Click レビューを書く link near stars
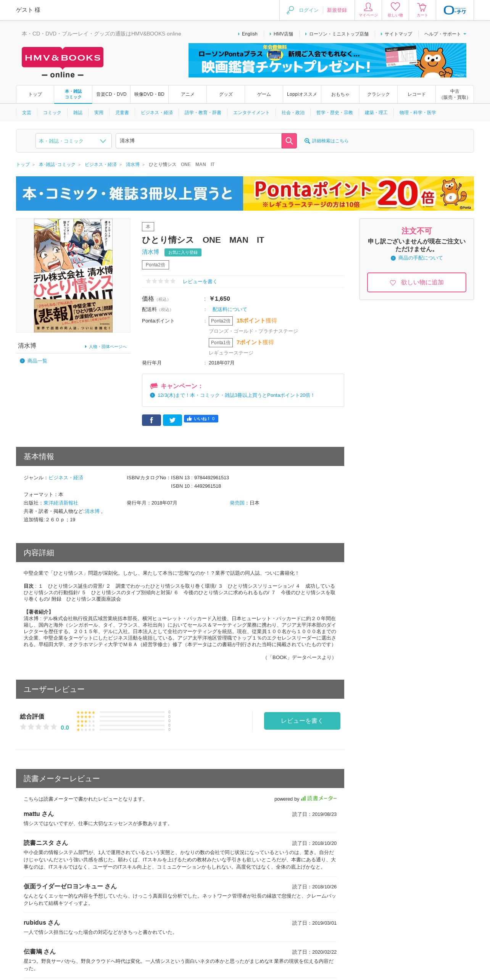490x980 pixels. 200,282
